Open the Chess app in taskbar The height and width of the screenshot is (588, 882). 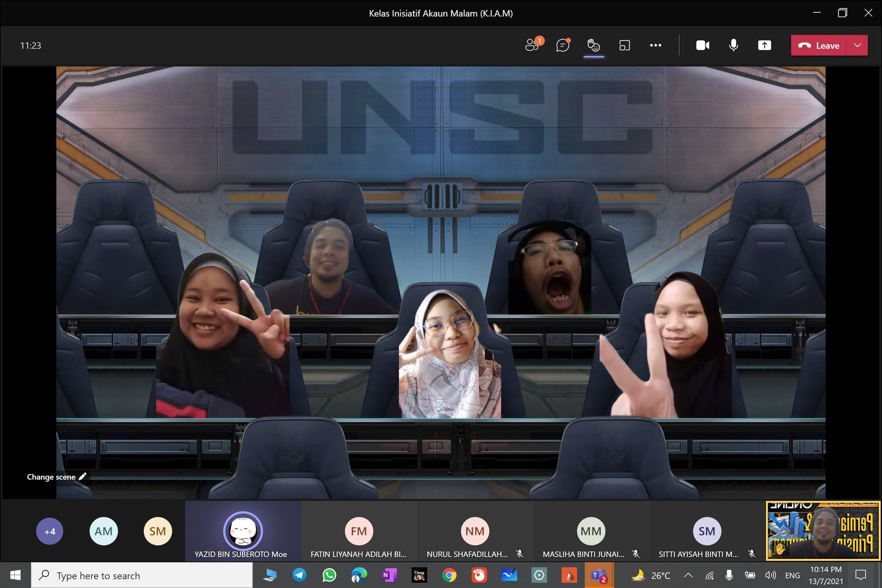419,575
